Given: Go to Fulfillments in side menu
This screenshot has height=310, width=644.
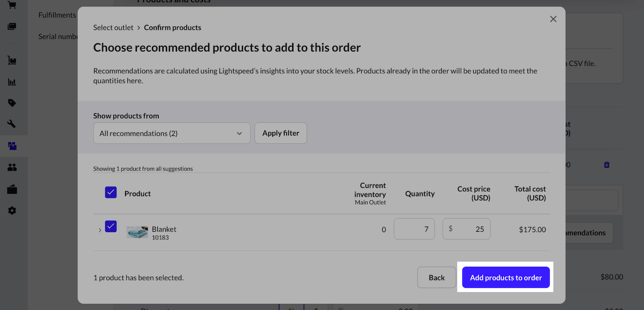Looking at the screenshot, I should pos(57,15).
